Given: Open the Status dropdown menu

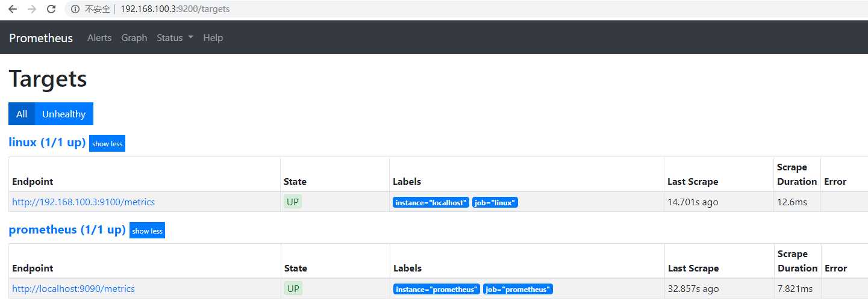Looking at the screenshot, I should coord(175,37).
